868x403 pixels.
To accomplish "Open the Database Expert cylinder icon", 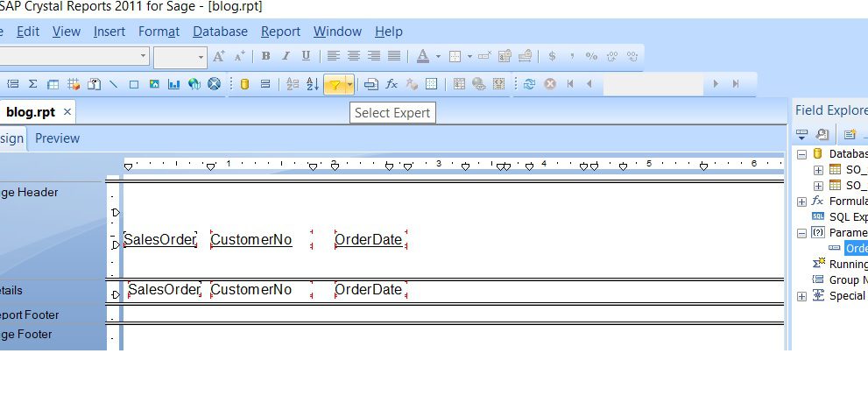I will [244, 84].
